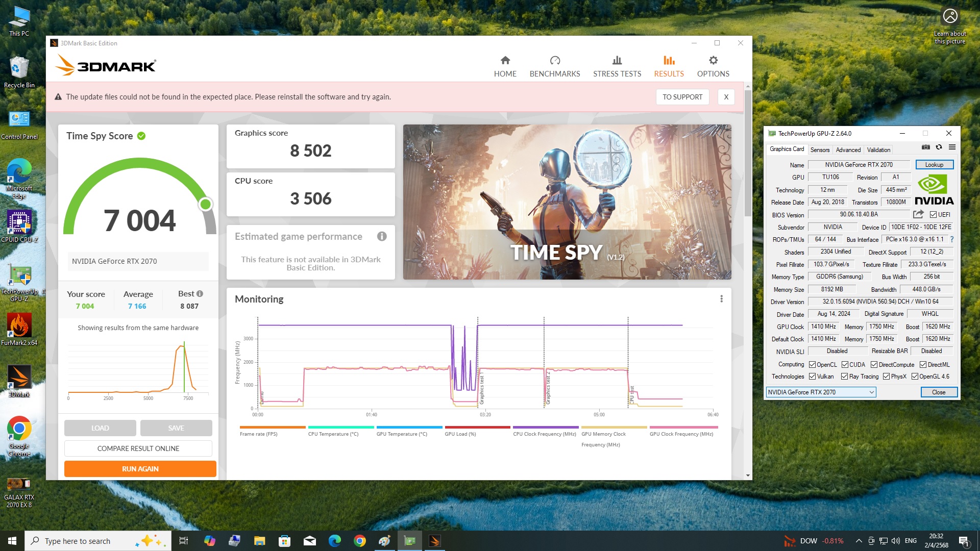The image size is (980, 551).
Task: Click the GPU-Z screenshot camera icon
Action: point(925,147)
